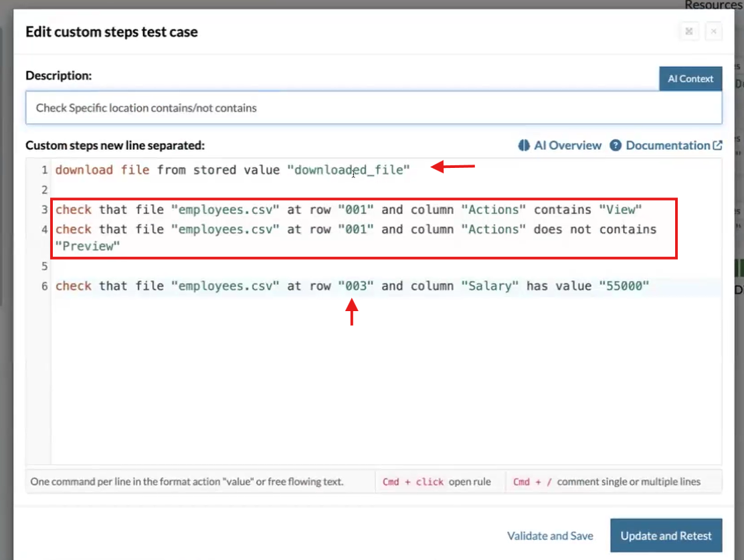Click Validate and Save
This screenshot has width=744, height=560.
[x=550, y=536]
